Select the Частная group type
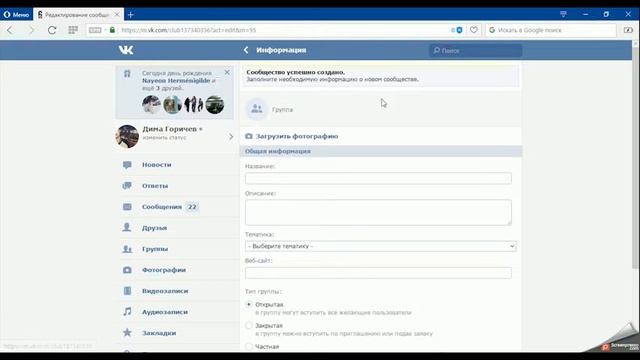 pos(249,346)
